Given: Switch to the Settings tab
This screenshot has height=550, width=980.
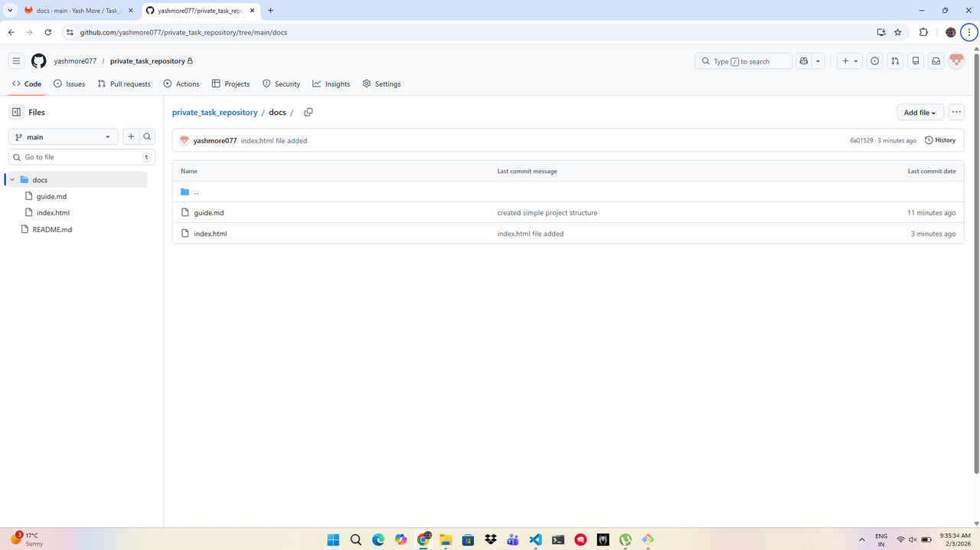Looking at the screenshot, I should click(382, 83).
